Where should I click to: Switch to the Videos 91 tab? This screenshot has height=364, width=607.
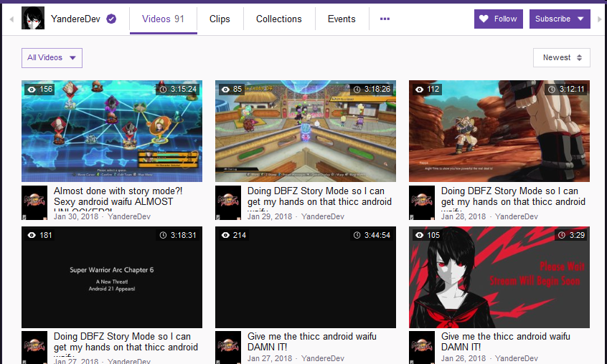[164, 19]
